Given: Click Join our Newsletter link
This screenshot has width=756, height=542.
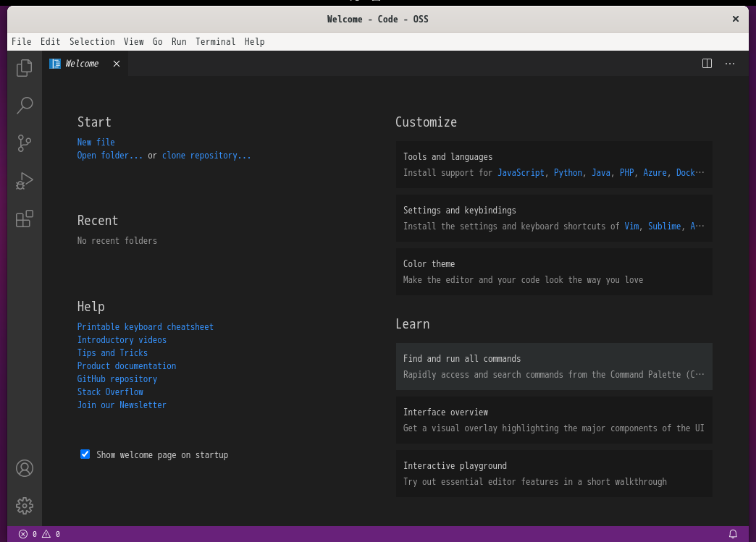Looking at the screenshot, I should tap(122, 405).
